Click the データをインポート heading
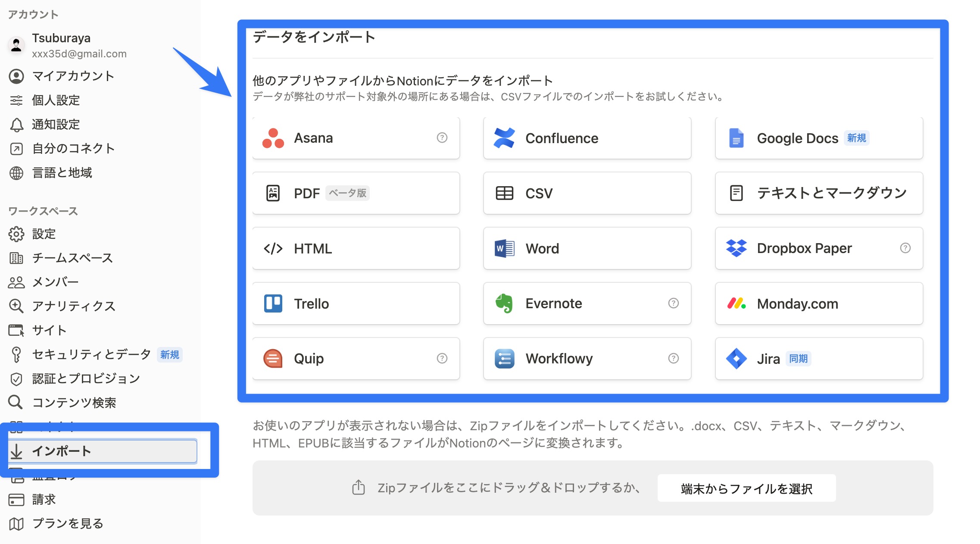 pyautogui.click(x=314, y=37)
